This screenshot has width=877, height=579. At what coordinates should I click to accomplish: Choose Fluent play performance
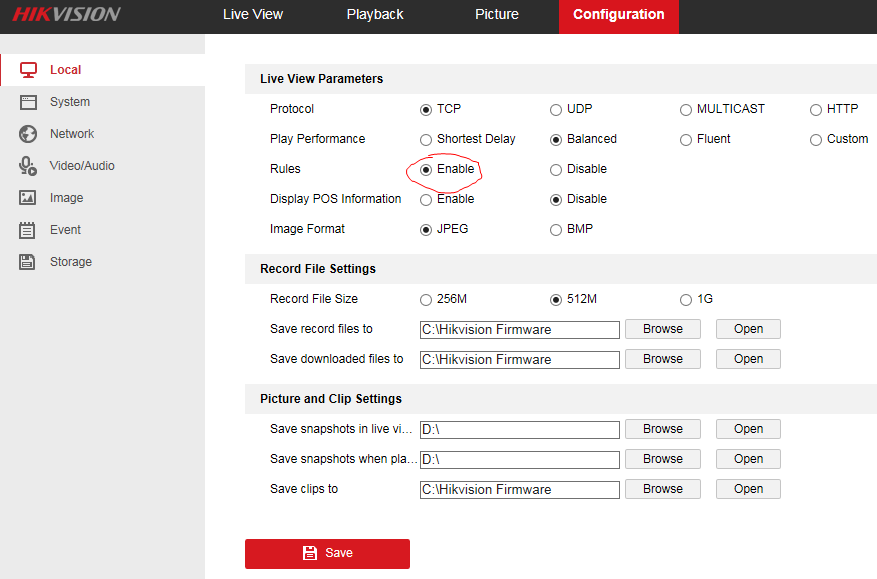686,140
